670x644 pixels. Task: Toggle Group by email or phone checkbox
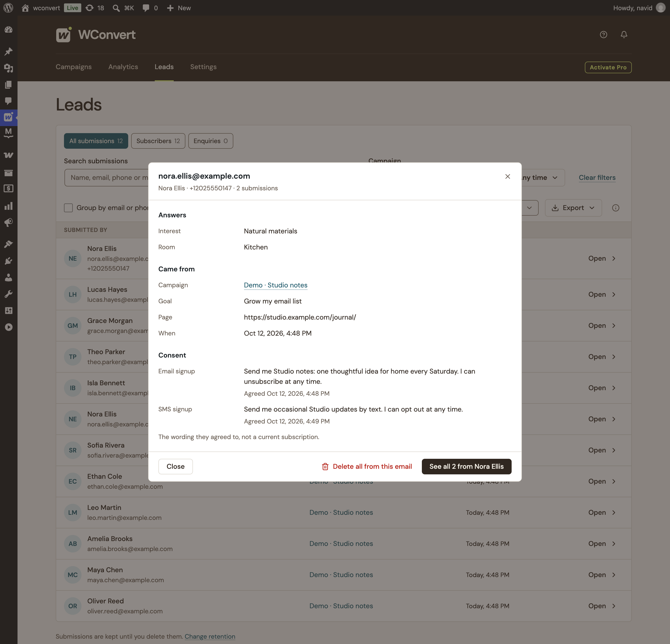[68, 208]
